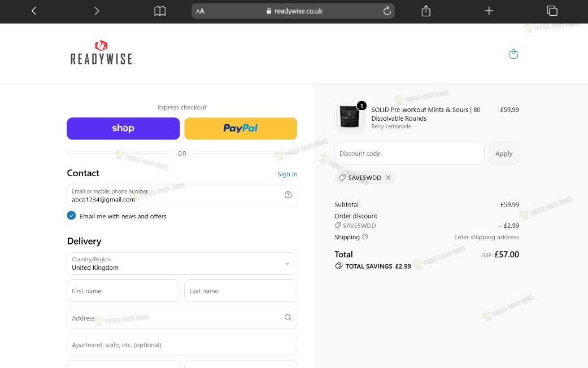Click the Berry Lemonade variant text
Image resolution: width=588 pixels, height=368 pixels.
pos(391,126)
